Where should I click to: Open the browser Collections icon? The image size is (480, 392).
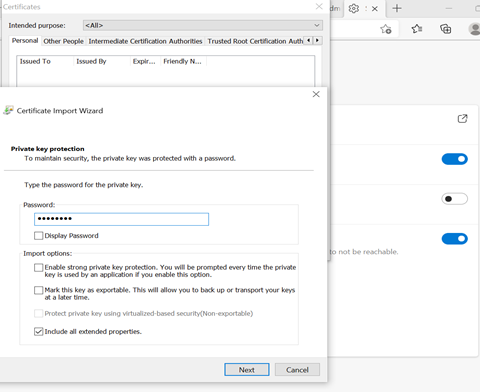tap(446, 29)
